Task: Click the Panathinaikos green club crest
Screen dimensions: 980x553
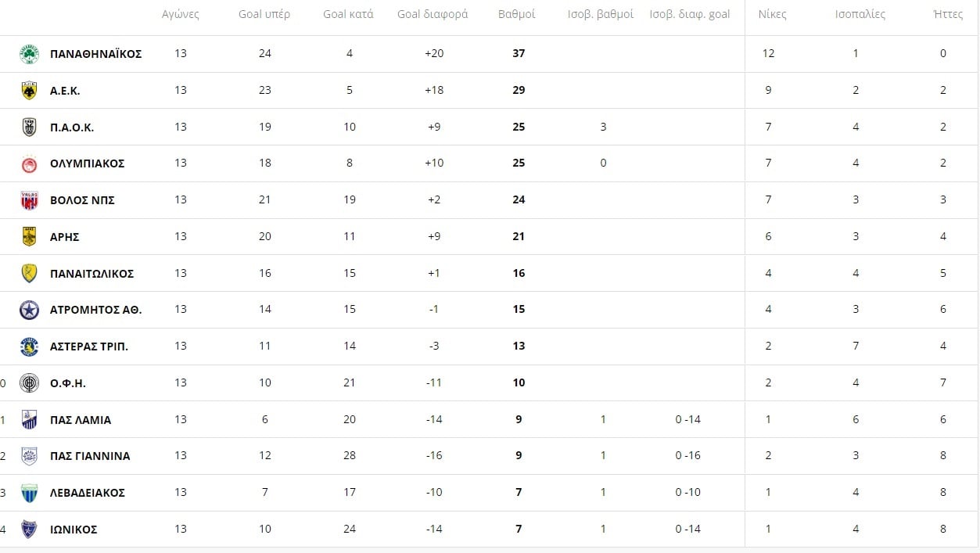Action: pos(29,54)
